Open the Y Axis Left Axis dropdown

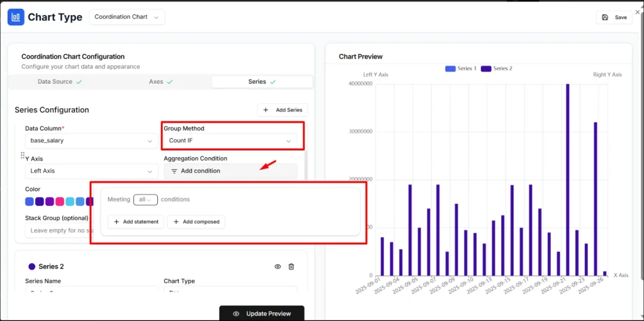pos(92,171)
